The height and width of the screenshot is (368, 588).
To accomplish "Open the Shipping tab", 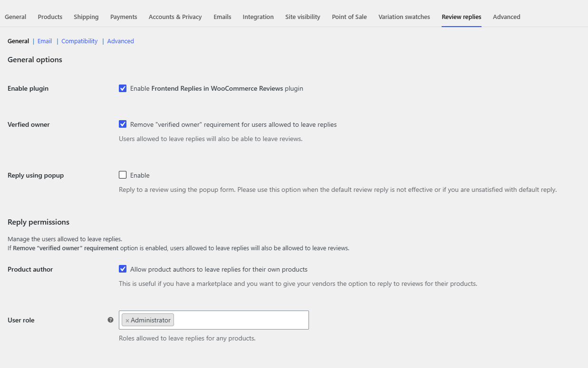I will [86, 17].
